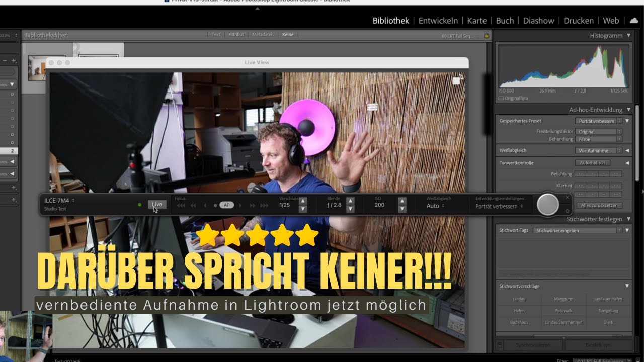
Task: Increase shutter speed with Verschluss up arrow
Action: [x=303, y=201]
